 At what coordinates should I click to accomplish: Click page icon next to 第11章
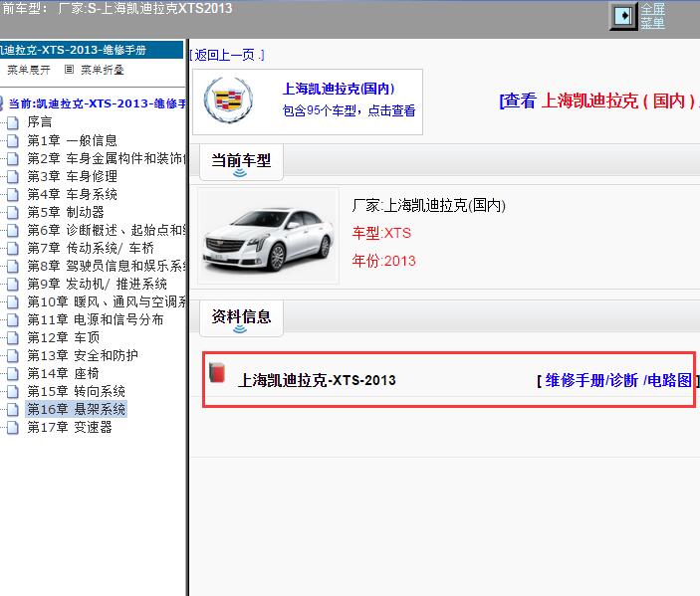pos(13,319)
